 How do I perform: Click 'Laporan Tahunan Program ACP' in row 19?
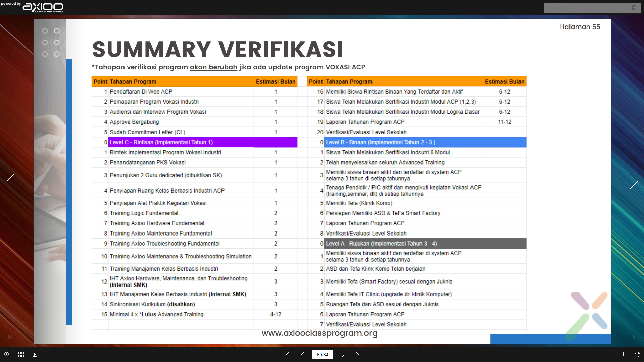[365, 122]
